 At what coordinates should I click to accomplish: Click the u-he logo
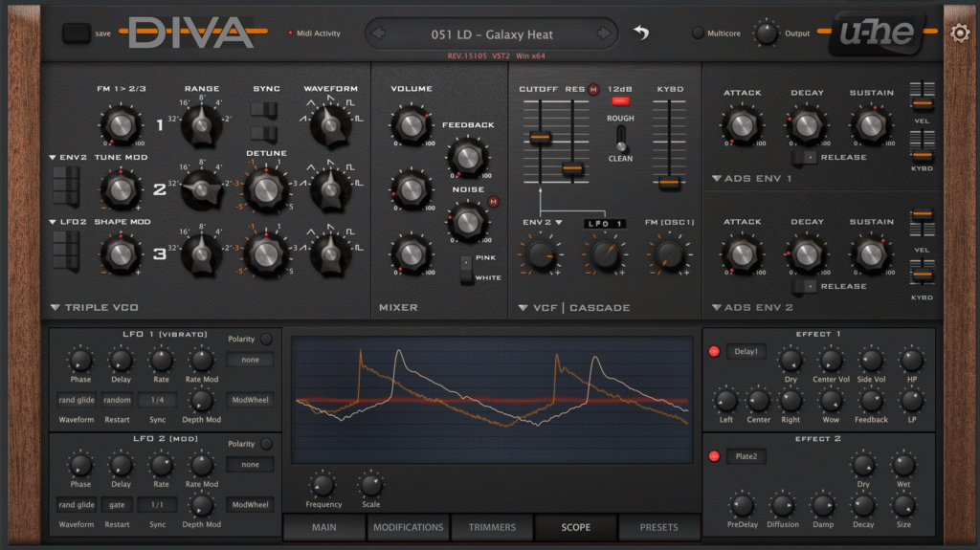(878, 32)
